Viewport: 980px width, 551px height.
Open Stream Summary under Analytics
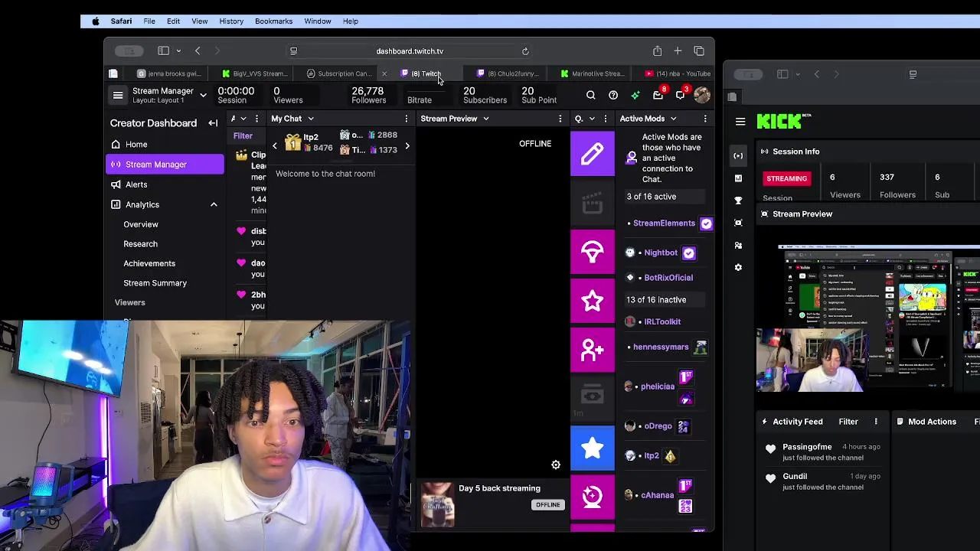point(155,283)
